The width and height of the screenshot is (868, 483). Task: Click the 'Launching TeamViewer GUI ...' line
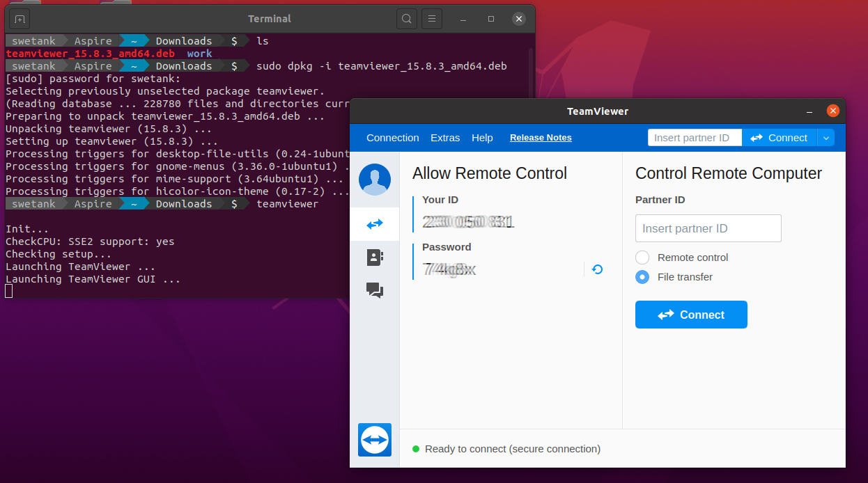click(93, 279)
